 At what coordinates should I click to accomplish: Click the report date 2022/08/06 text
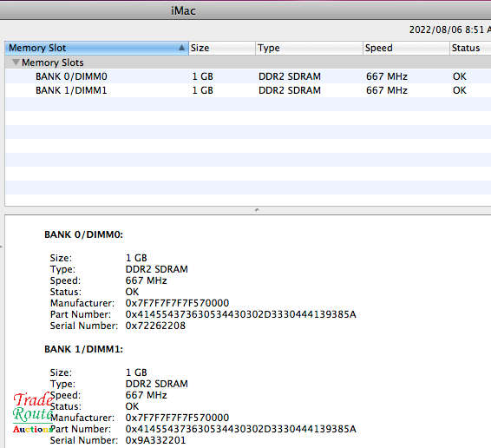click(435, 30)
